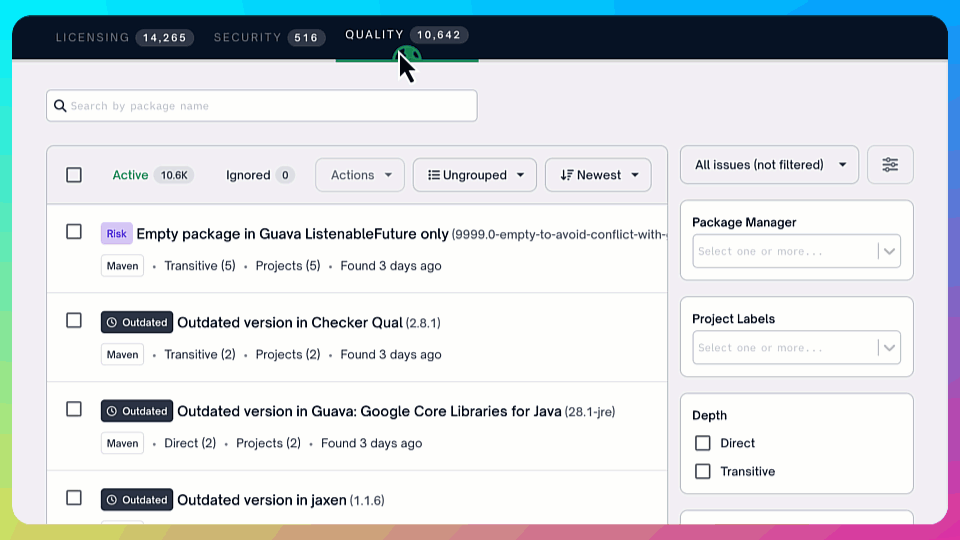
Task: Enable the Direct depth checkbox
Action: point(703,443)
